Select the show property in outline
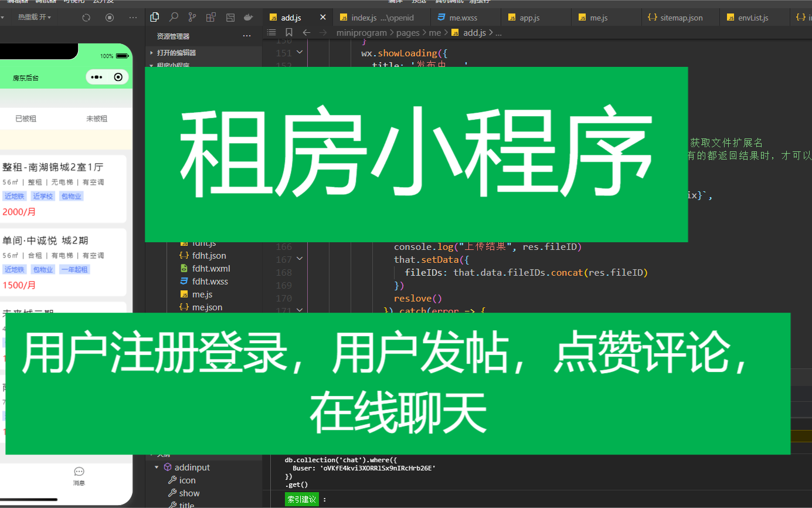The height and width of the screenshot is (508, 812). click(x=189, y=493)
